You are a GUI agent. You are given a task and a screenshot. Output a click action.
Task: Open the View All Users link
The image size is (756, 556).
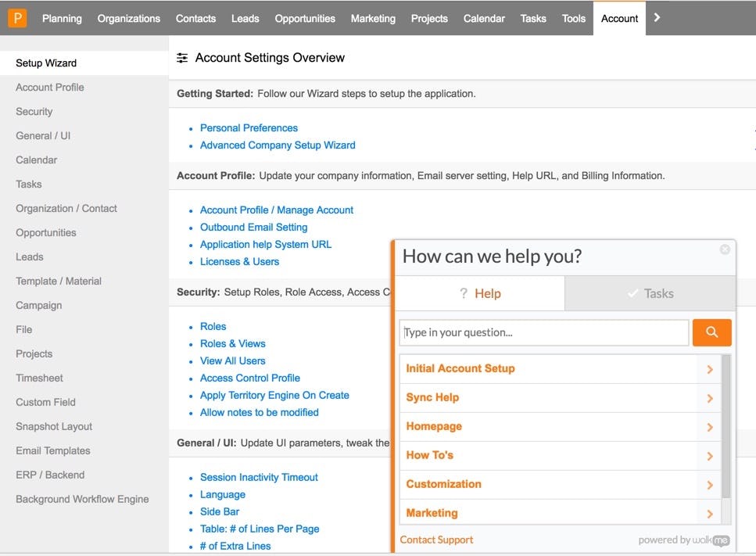click(x=233, y=361)
